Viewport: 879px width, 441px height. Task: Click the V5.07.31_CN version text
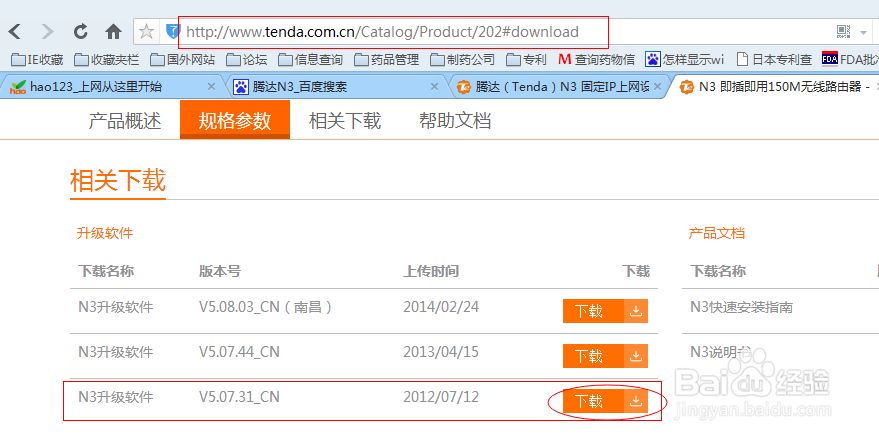239,397
